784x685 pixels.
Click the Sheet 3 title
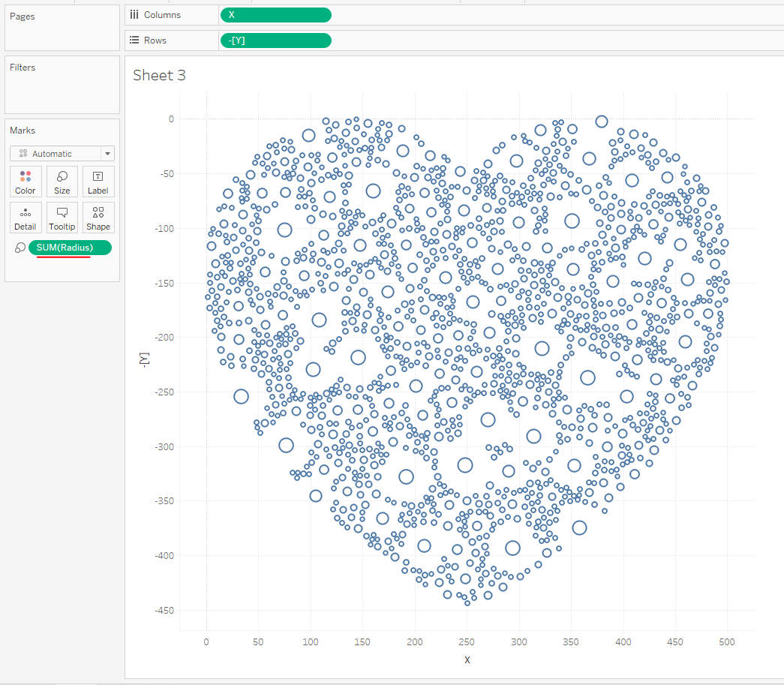click(x=159, y=75)
